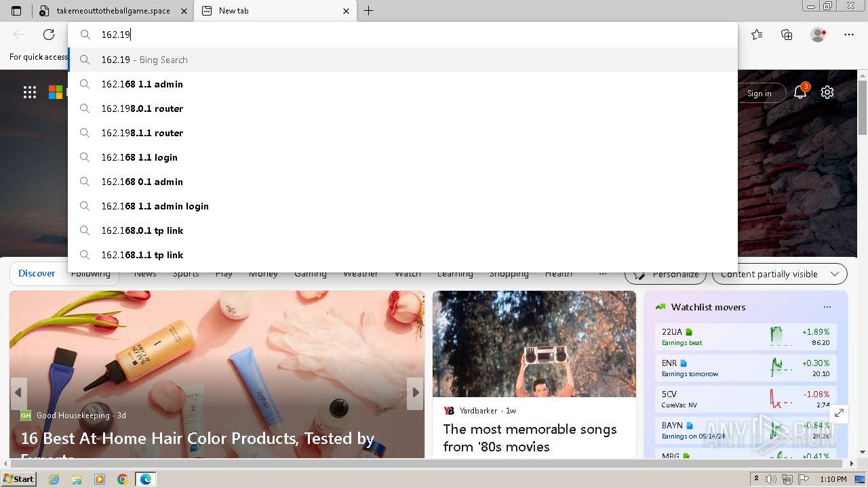Open the Windows Start menu
This screenshot has height=488, width=868.
point(18,479)
